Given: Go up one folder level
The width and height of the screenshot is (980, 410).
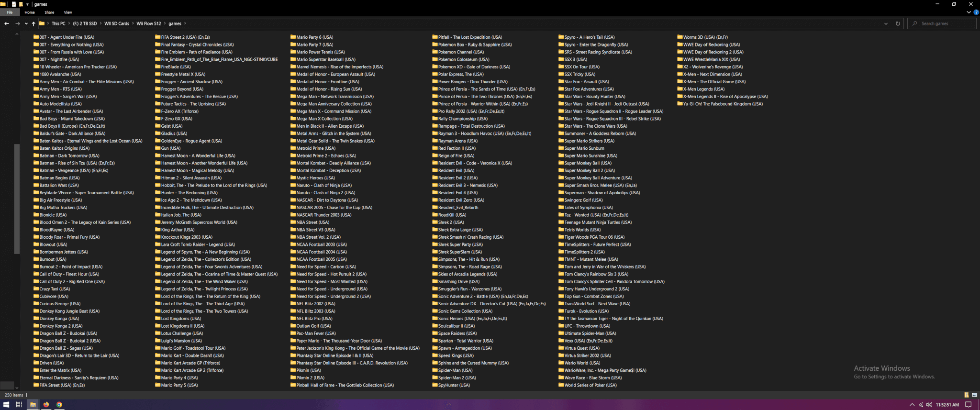Looking at the screenshot, I should [x=33, y=23].
